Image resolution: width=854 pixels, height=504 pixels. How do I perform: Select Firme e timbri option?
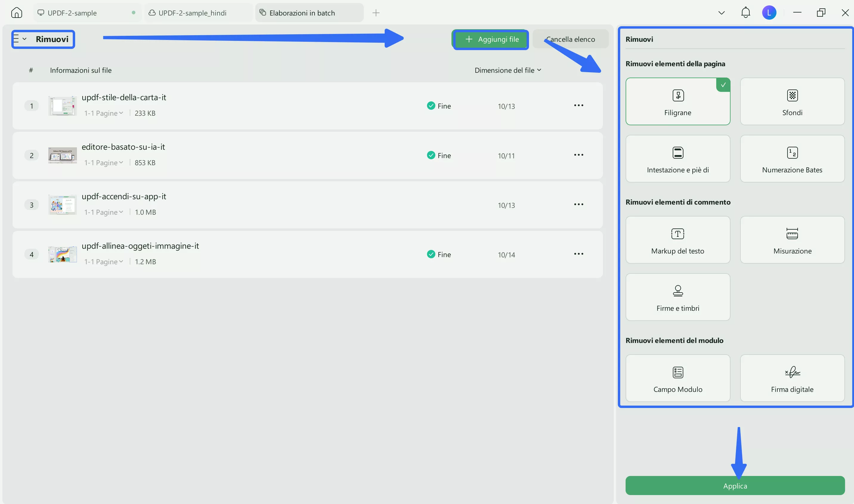(677, 297)
